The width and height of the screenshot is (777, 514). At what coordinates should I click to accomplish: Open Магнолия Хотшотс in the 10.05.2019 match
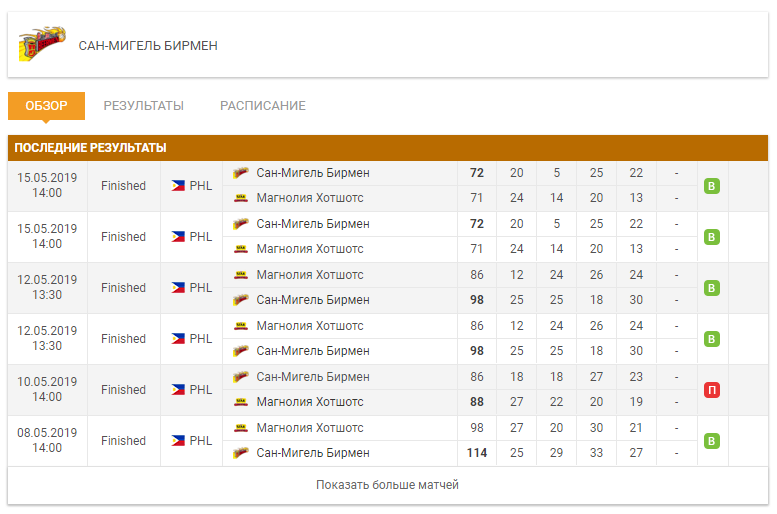(x=310, y=401)
